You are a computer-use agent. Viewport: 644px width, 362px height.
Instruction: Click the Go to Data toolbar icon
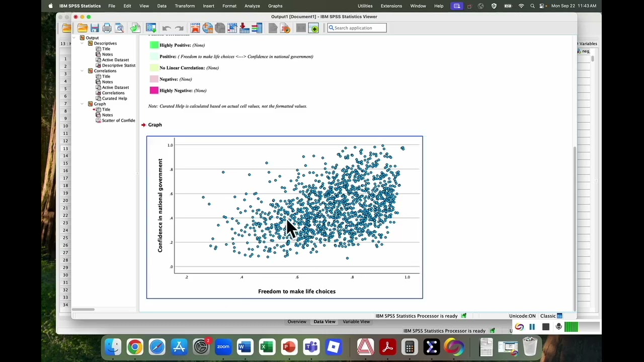pyautogui.click(x=195, y=28)
